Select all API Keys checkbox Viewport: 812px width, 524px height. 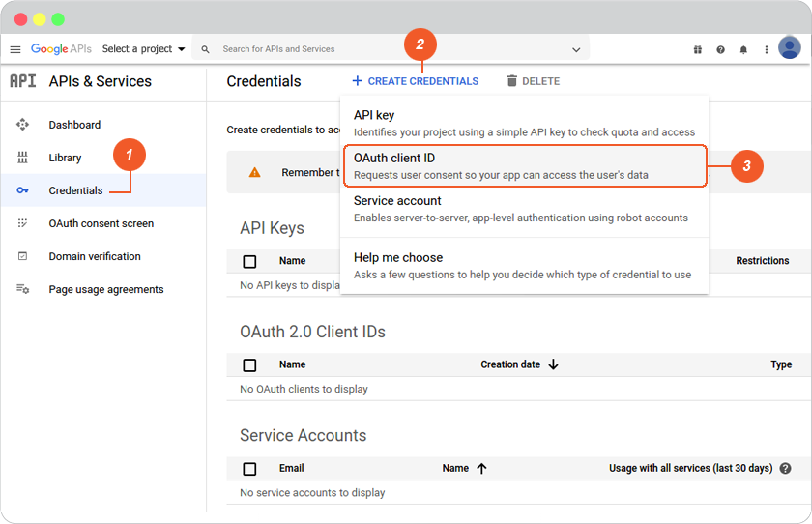tap(249, 261)
